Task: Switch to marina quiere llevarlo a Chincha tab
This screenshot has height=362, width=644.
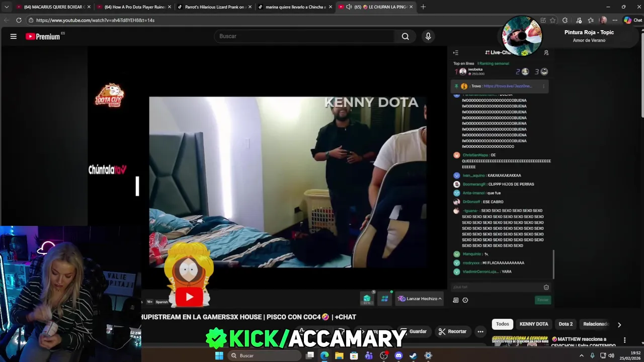Action: 295,7
